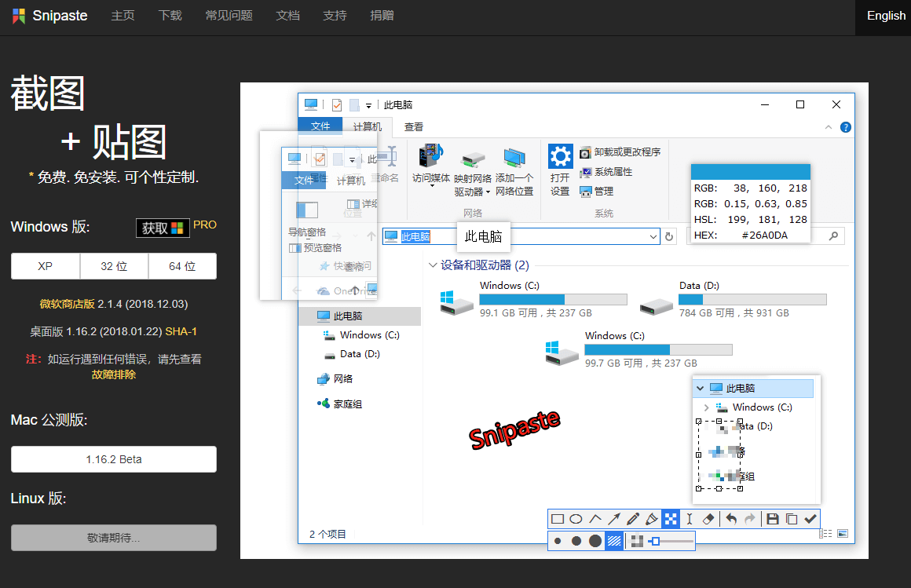This screenshot has width=911, height=588.
Task: Select Windows (C:) in navigation pane
Action: pos(360,335)
